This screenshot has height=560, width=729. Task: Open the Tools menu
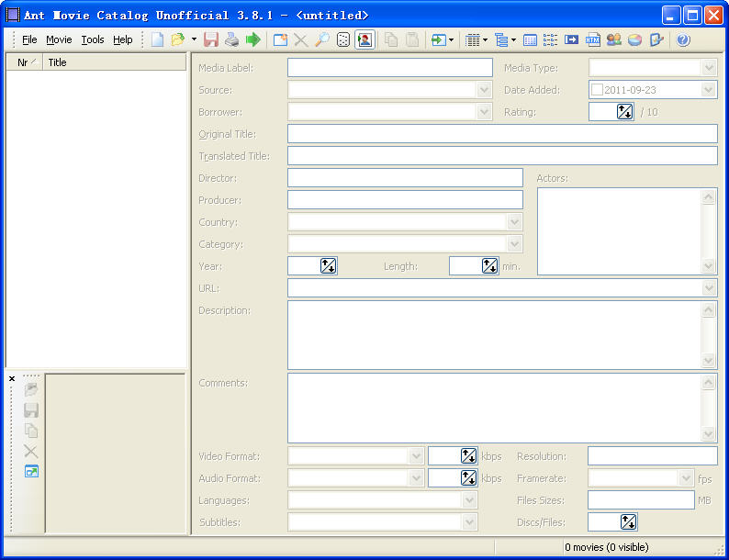click(x=93, y=40)
